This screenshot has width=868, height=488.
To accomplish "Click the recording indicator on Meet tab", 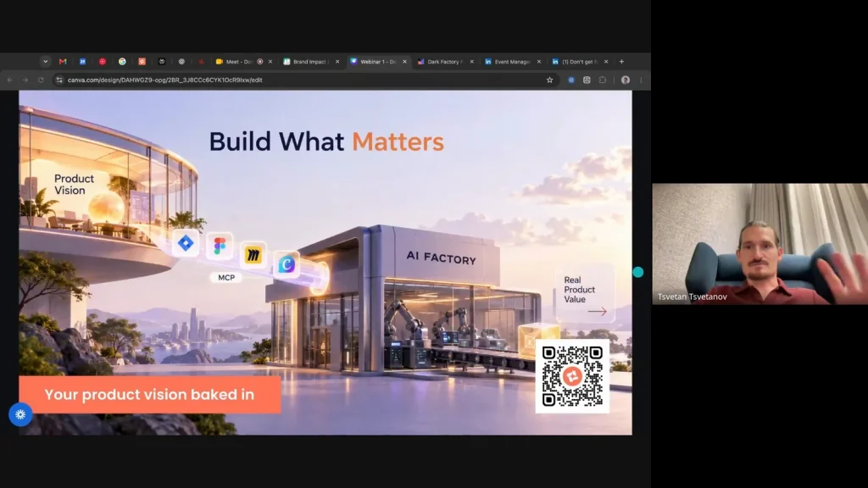I will tap(259, 61).
